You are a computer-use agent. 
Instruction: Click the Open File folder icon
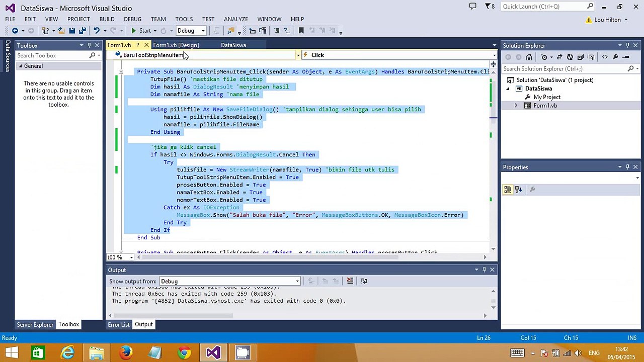61,31
